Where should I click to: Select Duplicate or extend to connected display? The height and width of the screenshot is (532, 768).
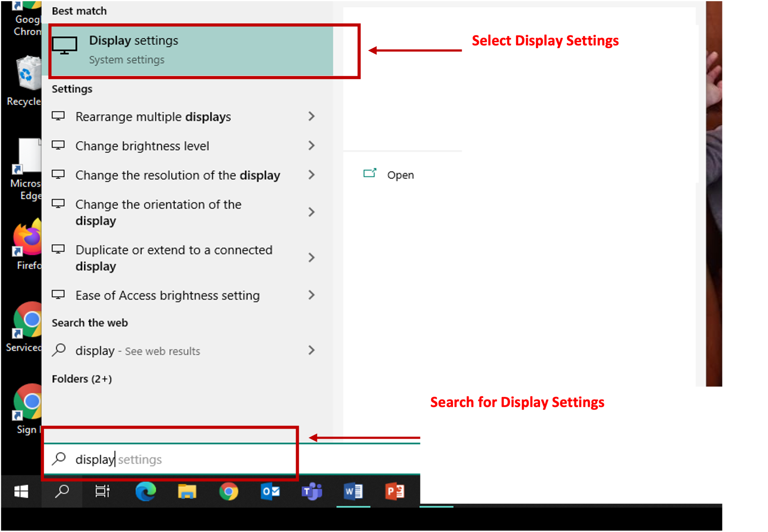tap(174, 258)
